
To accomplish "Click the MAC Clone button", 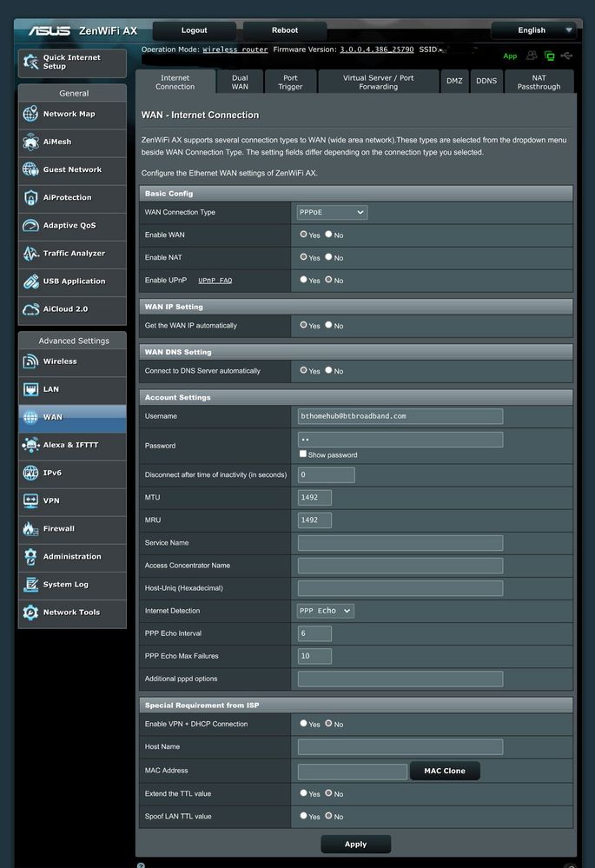I will coord(444,771).
